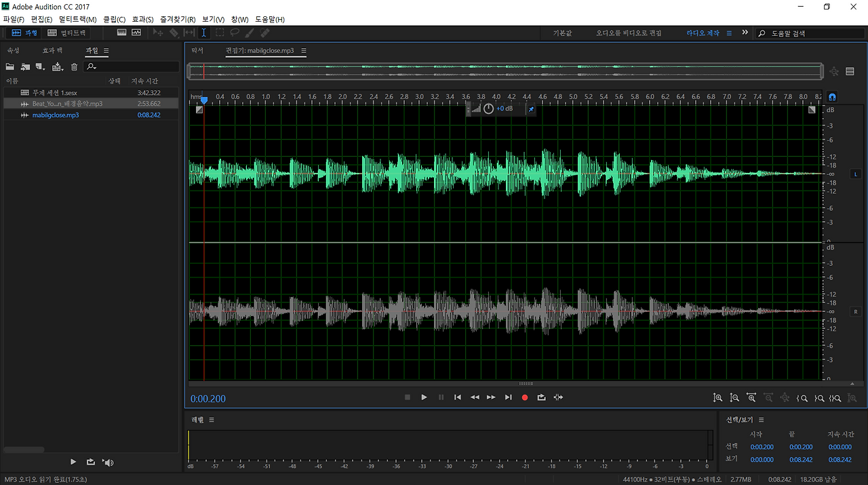Zoom in at Out Point
The height and width of the screenshot is (485, 868).
[819, 398]
